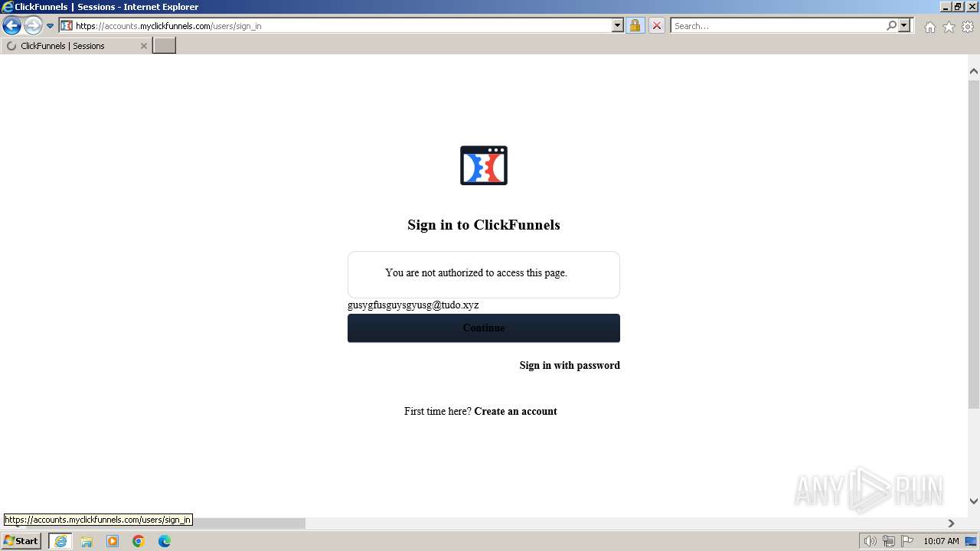Viewport: 980px width, 551px height.
Task: Click the page scroll up arrow
Action: tap(974, 71)
